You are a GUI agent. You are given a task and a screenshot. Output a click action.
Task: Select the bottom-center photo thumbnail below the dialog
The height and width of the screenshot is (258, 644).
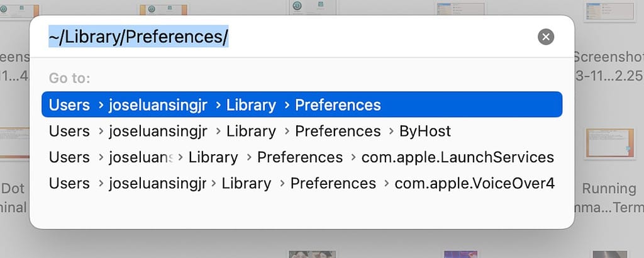click(x=313, y=254)
